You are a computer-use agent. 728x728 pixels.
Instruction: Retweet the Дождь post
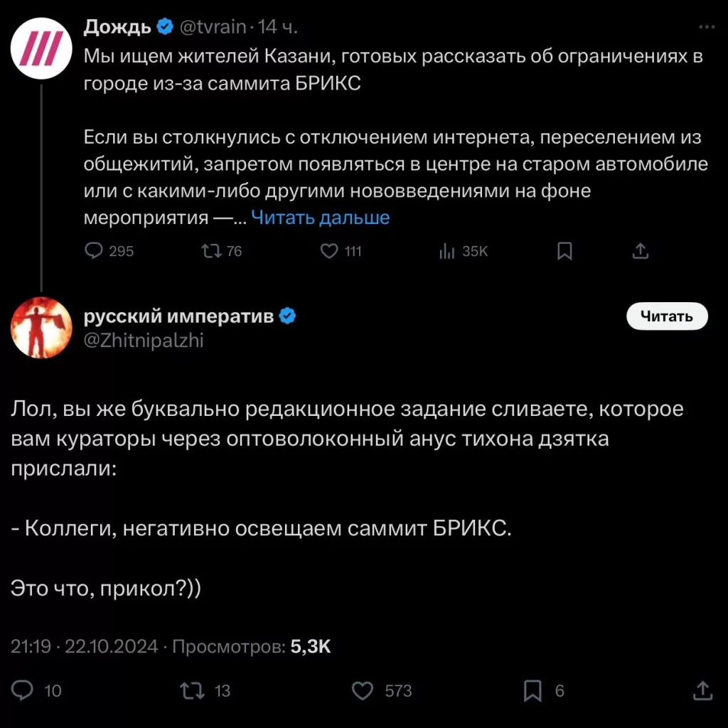(211, 251)
